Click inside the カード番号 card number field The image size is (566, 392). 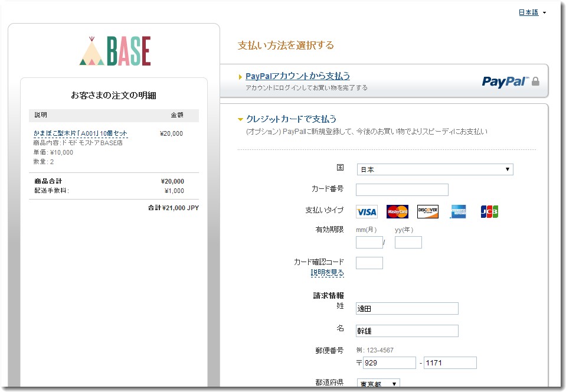(x=402, y=190)
